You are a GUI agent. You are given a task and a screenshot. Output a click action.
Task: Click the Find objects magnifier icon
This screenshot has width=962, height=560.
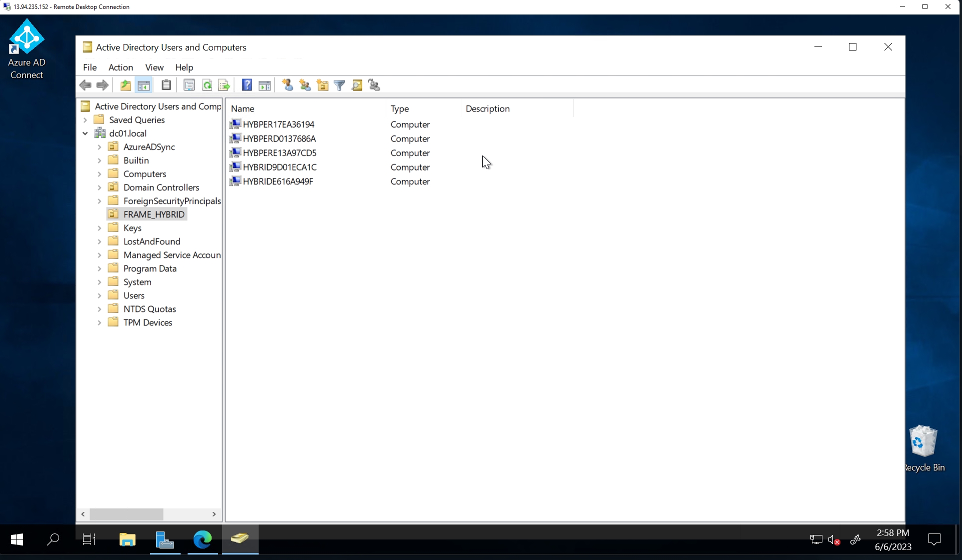(x=357, y=85)
